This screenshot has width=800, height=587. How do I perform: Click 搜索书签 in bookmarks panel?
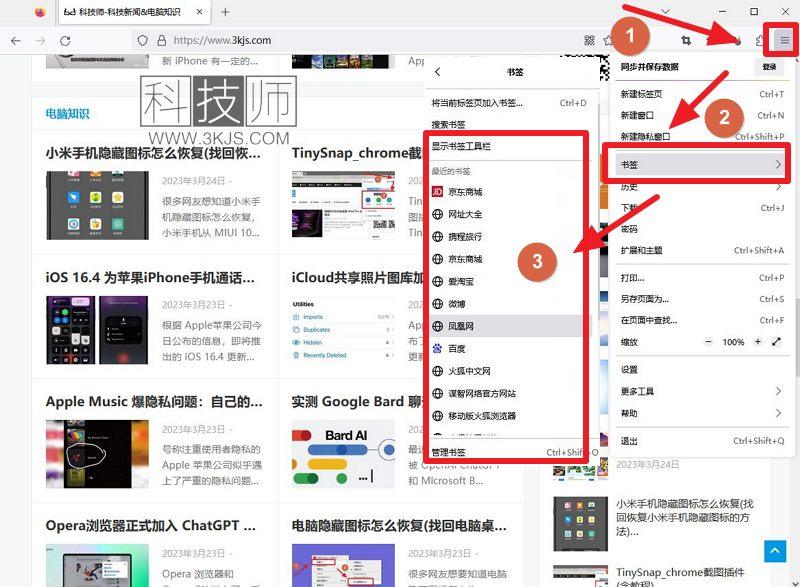pos(510,124)
